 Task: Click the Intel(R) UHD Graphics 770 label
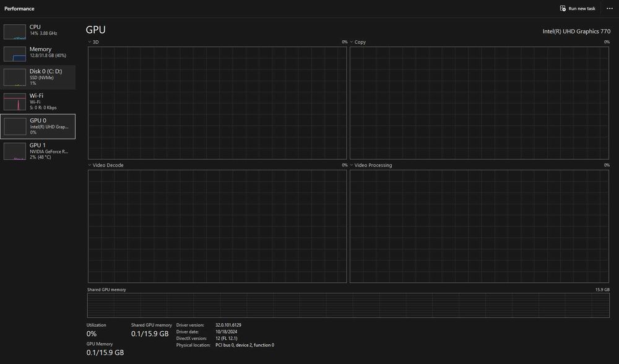576,31
